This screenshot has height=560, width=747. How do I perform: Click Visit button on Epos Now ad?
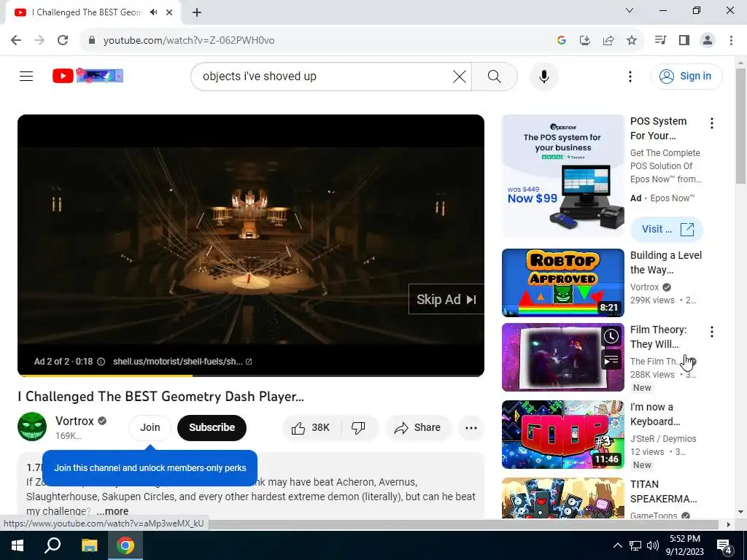pyautogui.click(x=667, y=229)
